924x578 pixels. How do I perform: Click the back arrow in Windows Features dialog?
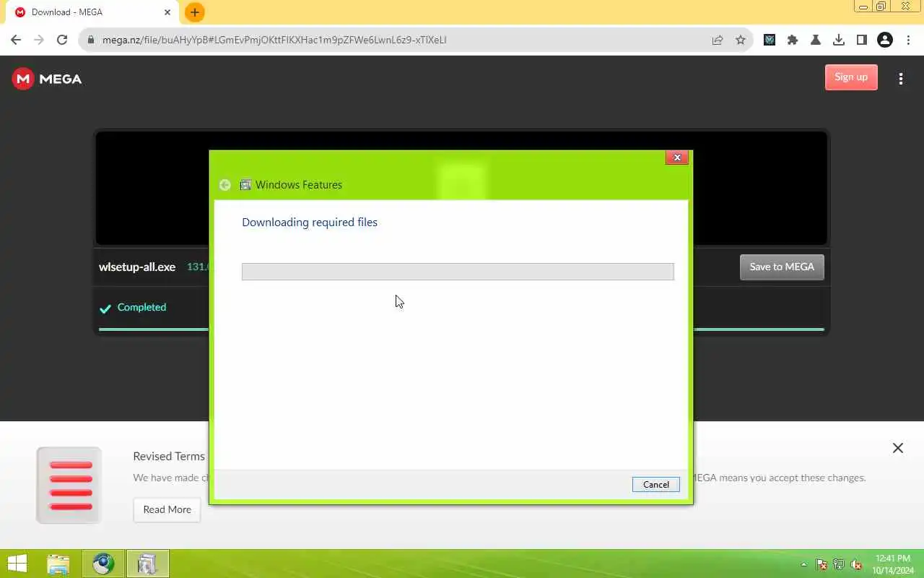225,185
